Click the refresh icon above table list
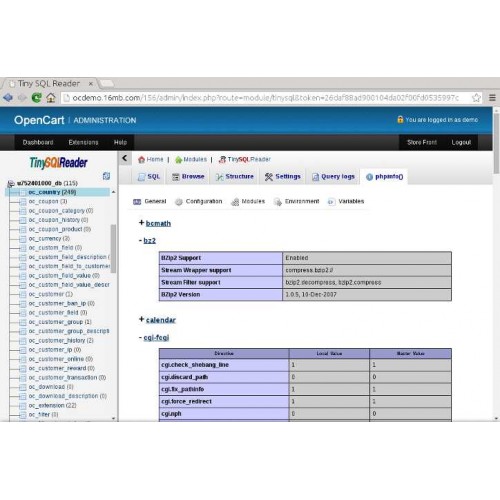 (106, 176)
